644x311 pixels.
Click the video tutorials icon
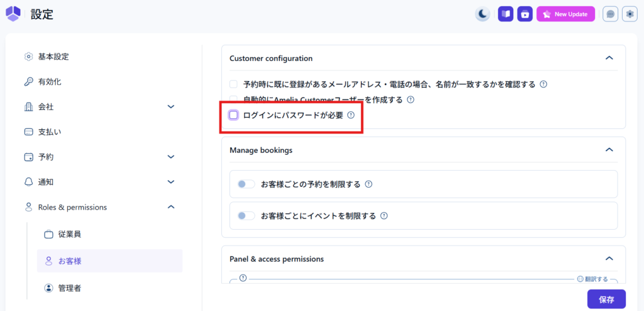point(525,14)
